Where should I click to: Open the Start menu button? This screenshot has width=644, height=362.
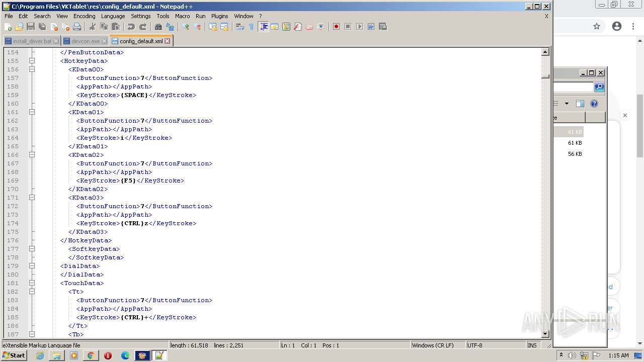[x=14, y=355]
